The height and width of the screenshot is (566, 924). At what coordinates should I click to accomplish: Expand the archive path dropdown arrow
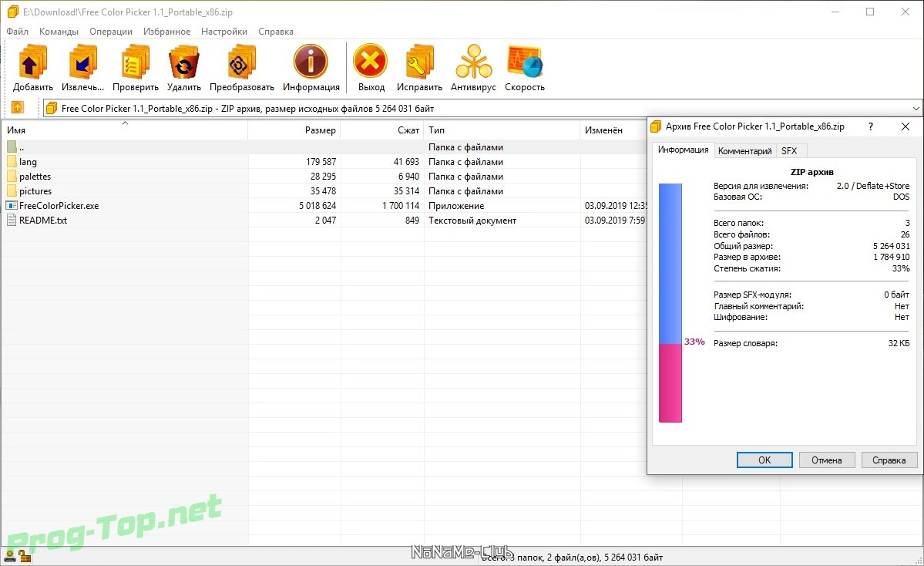tap(916, 109)
